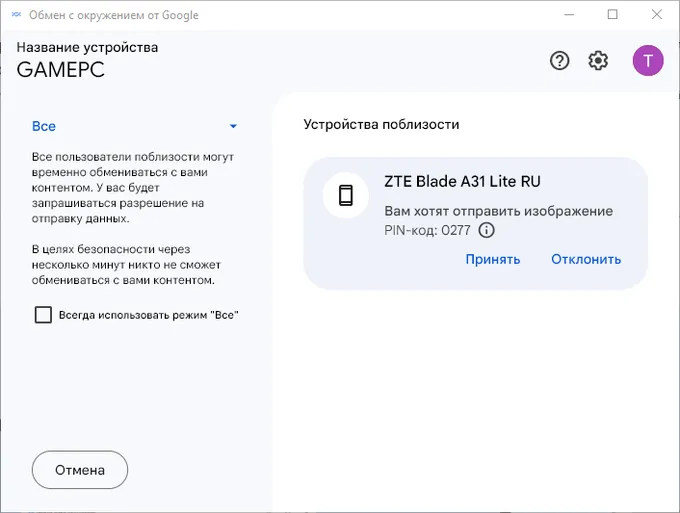680x513 pixels.
Task: Click the purple account avatar "T"
Action: click(647, 60)
